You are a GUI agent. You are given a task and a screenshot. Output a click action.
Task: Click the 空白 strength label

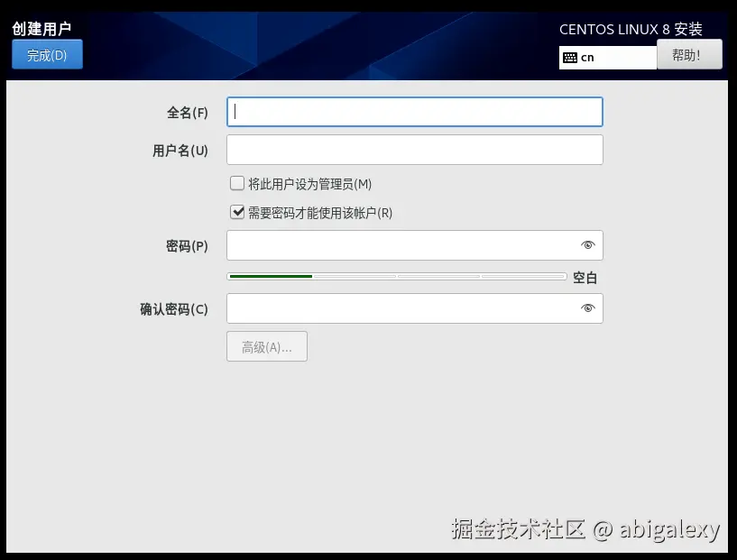[585, 277]
